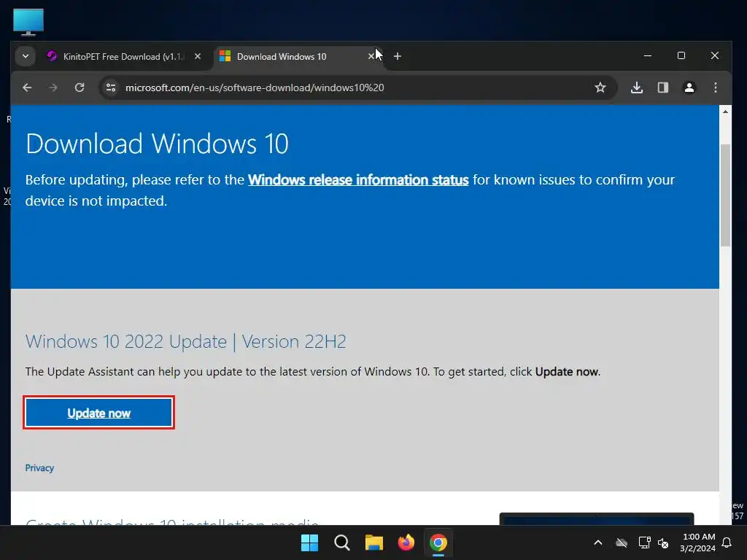Select the This PC desktop icon

tap(28, 22)
